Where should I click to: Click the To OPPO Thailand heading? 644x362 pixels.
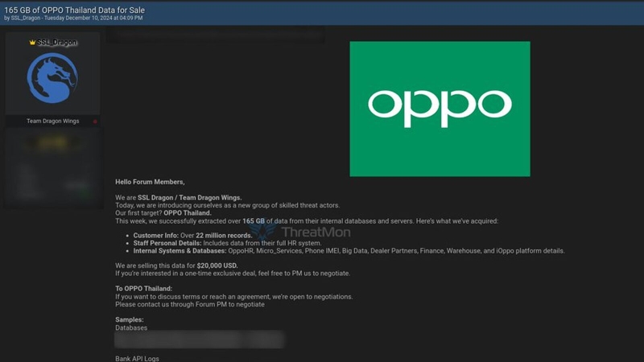(144, 289)
